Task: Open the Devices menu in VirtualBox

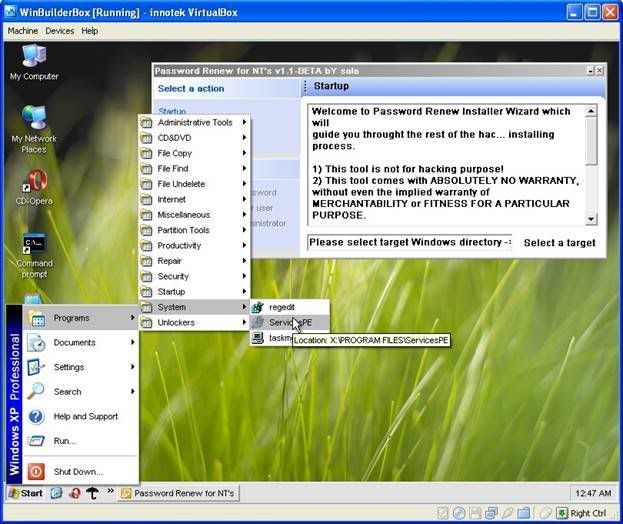Action: (x=60, y=31)
